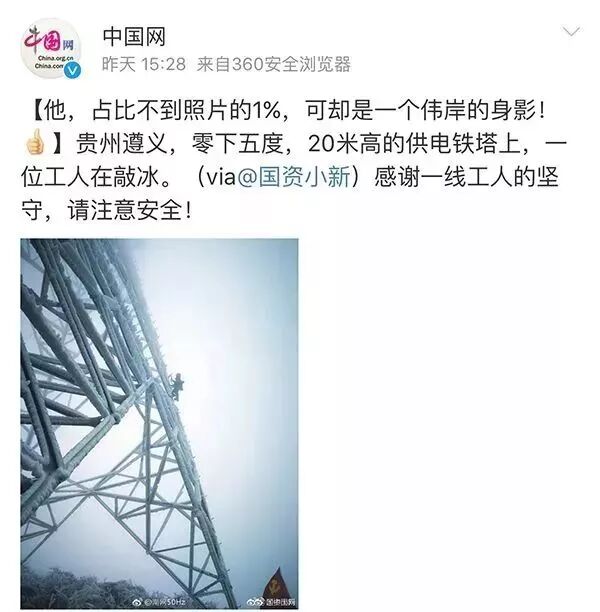The height and width of the screenshot is (612, 600).
Task: Click the text 贵州遵义，零下五度
Action: click(x=180, y=144)
